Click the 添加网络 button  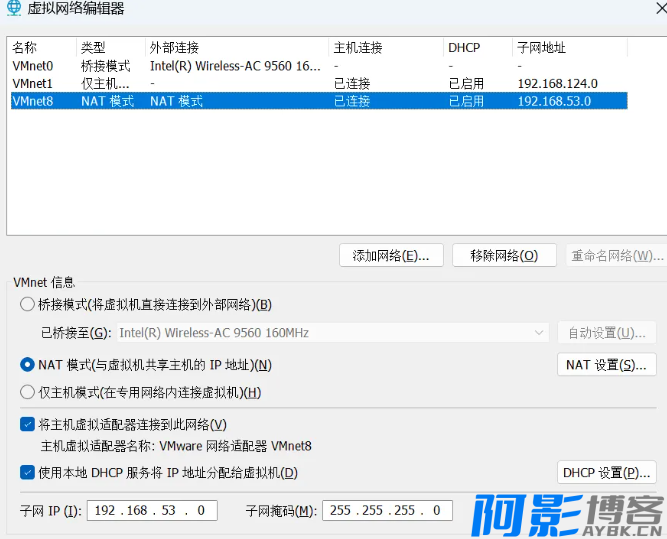tap(391, 255)
